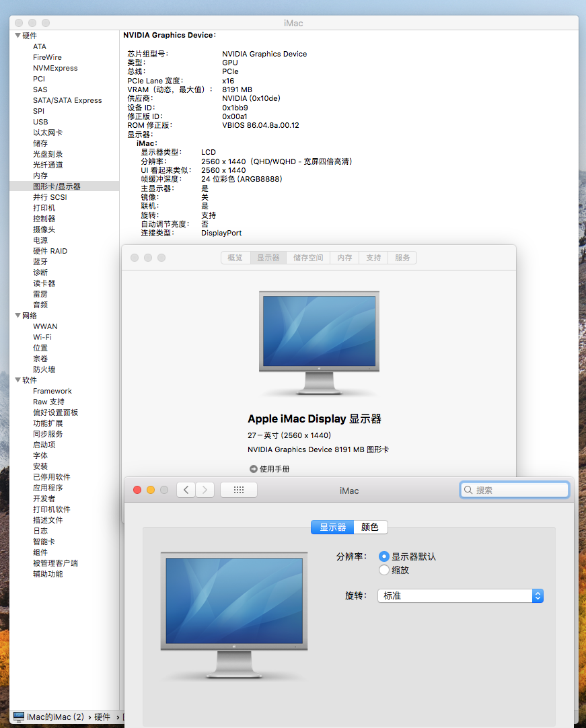Screen dimensions: 586x728
Task: Select 偏好设置面板 in sidebar
Action: point(55,412)
